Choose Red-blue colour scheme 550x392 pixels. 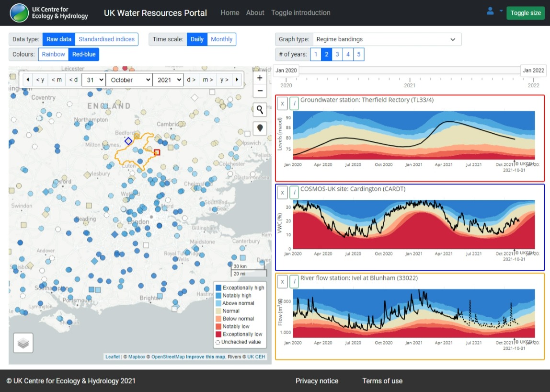pyautogui.click(x=84, y=55)
